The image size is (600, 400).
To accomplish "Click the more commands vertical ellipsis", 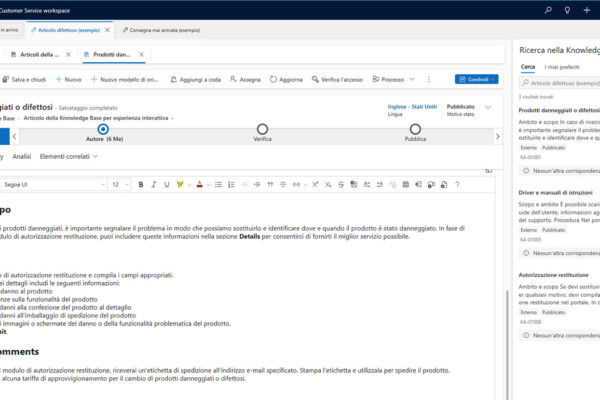I will [x=429, y=79].
